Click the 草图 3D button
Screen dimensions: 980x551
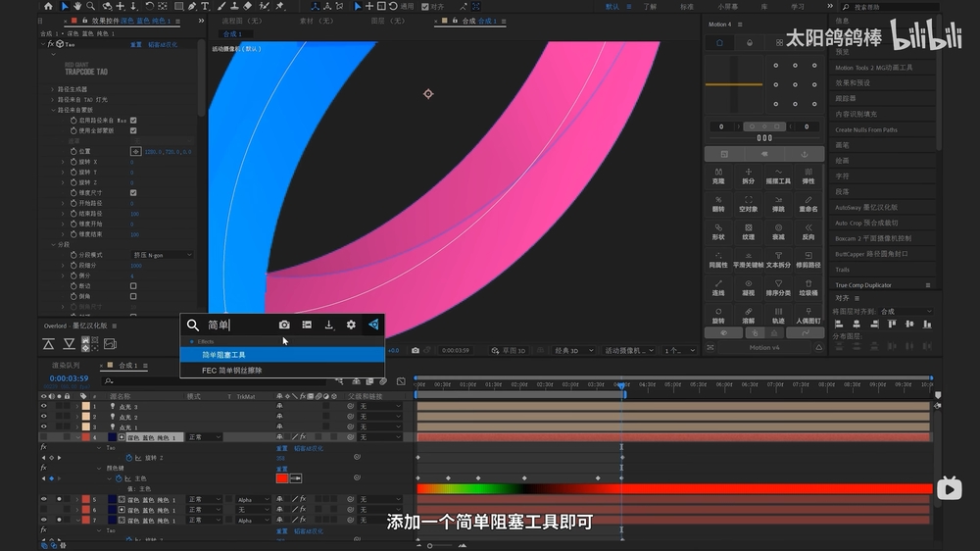click(509, 350)
